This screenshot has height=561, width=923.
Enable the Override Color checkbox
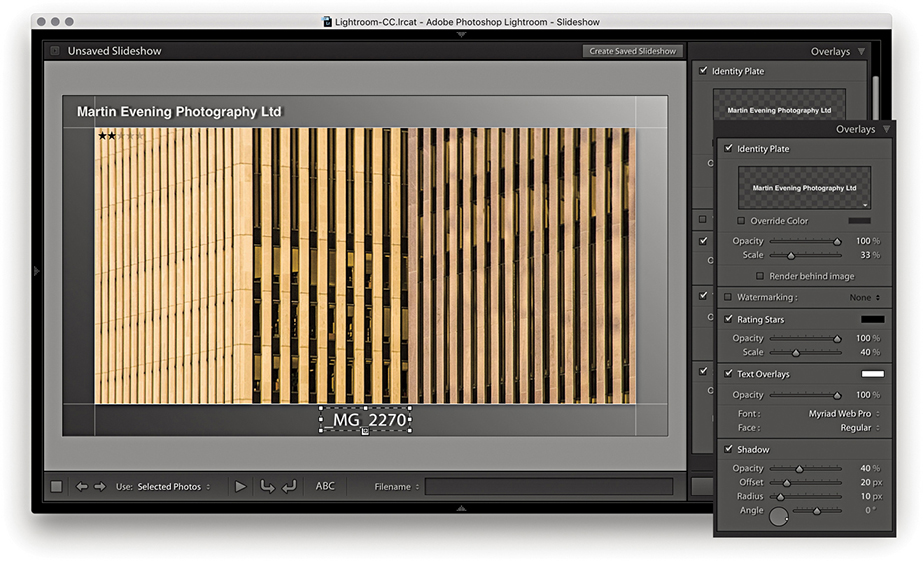point(741,221)
